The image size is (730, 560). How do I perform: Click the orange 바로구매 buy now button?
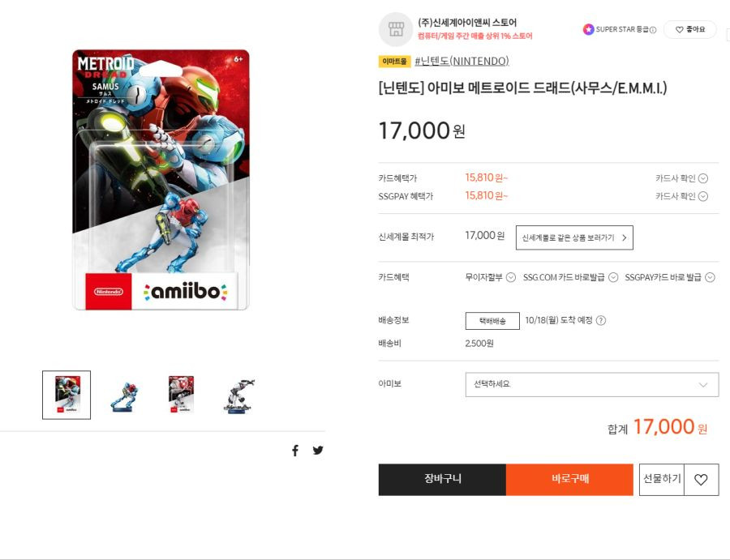coord(569,480)
